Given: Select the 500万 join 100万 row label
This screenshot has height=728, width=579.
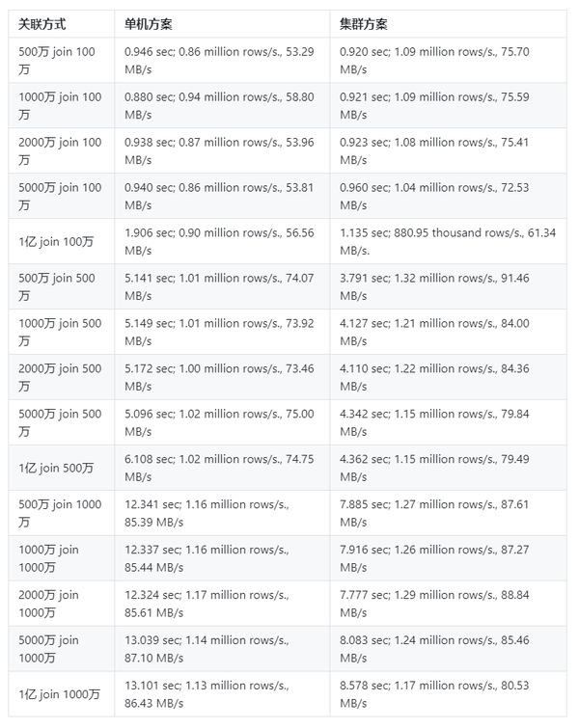Looking at the screenshot, I should pyautogui.click(x=60, y=60).
